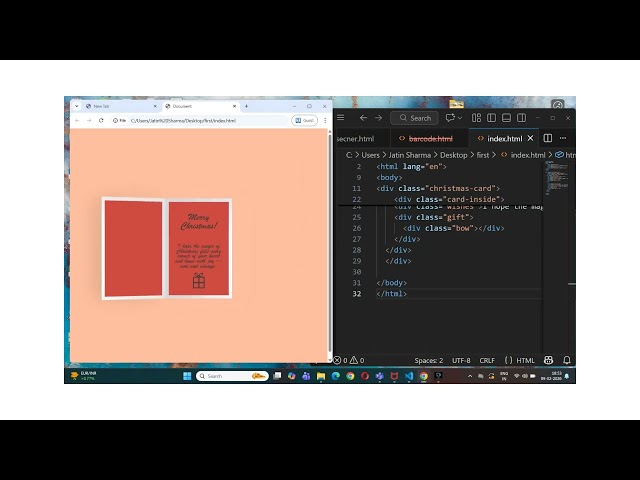This screenshot has width=640, height=480.
Task: Click the browser page vertical scrollbar
Action: [329, 245]
